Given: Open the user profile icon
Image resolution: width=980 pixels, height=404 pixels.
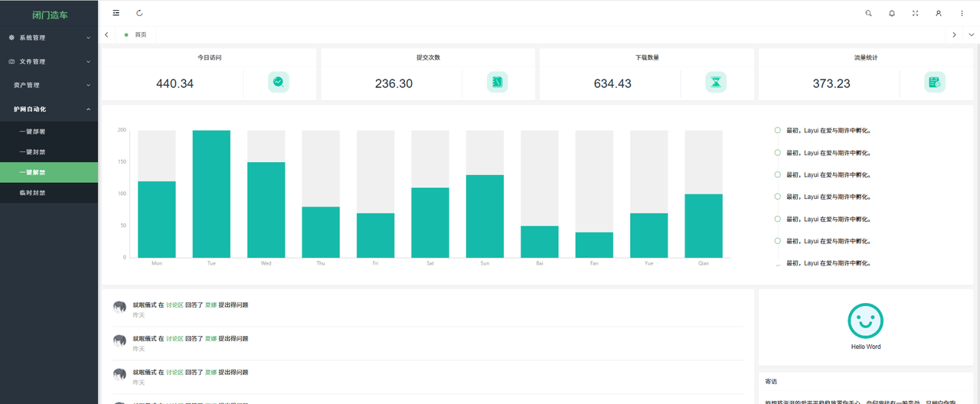Looking at the screenshot, I should [x=939, y=13].
